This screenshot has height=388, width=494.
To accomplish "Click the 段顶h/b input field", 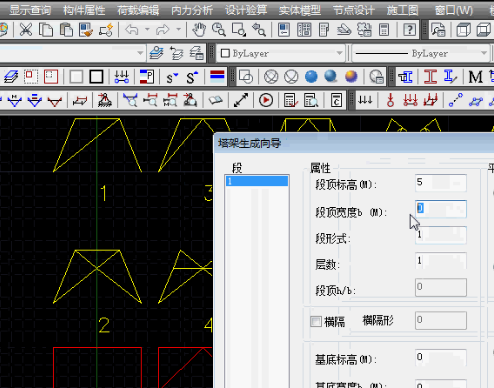I will [441, 287].
